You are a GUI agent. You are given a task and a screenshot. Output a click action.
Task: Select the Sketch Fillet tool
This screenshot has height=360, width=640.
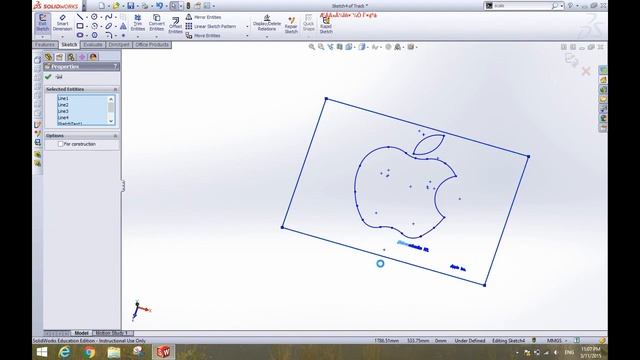(109, 36)
